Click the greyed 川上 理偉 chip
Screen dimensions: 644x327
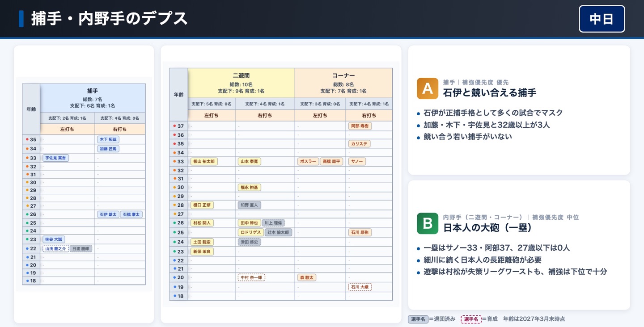273,223
